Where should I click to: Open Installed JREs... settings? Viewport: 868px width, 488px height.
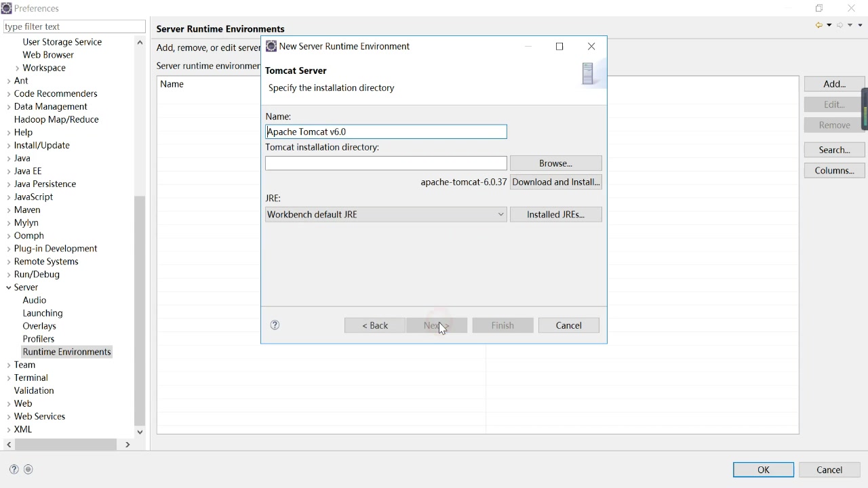point(555,214)
